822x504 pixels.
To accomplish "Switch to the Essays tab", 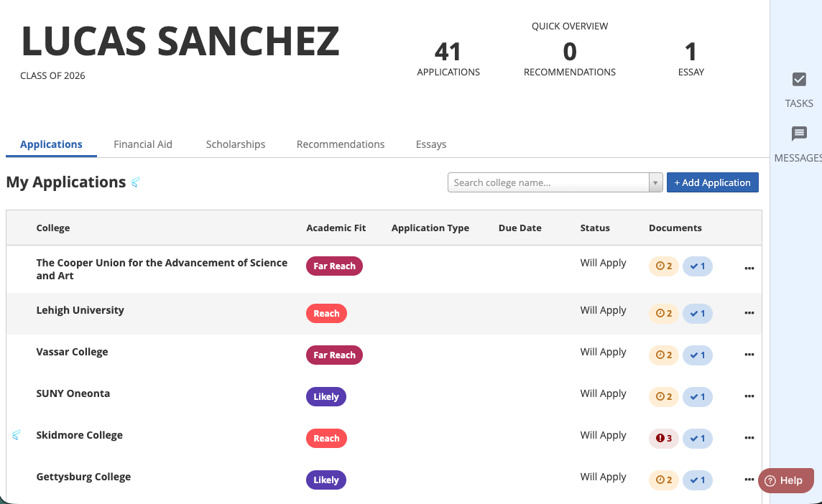I will coord(431,144).
